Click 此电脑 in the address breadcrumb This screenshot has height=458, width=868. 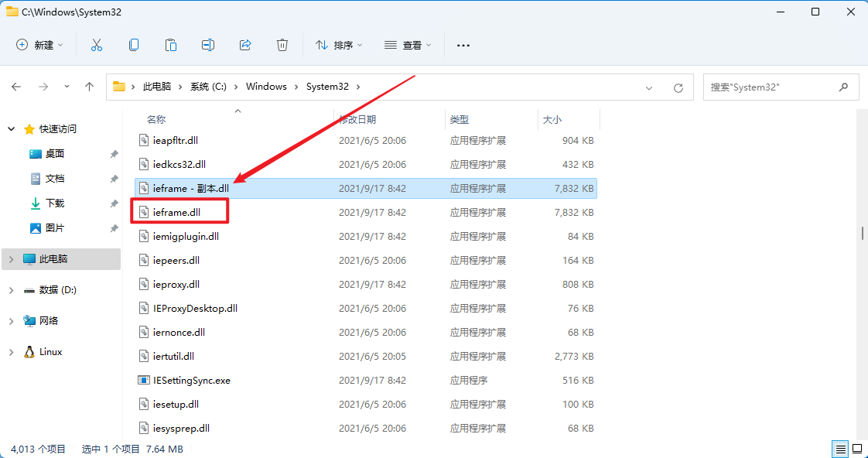click(x=157, y=87)
